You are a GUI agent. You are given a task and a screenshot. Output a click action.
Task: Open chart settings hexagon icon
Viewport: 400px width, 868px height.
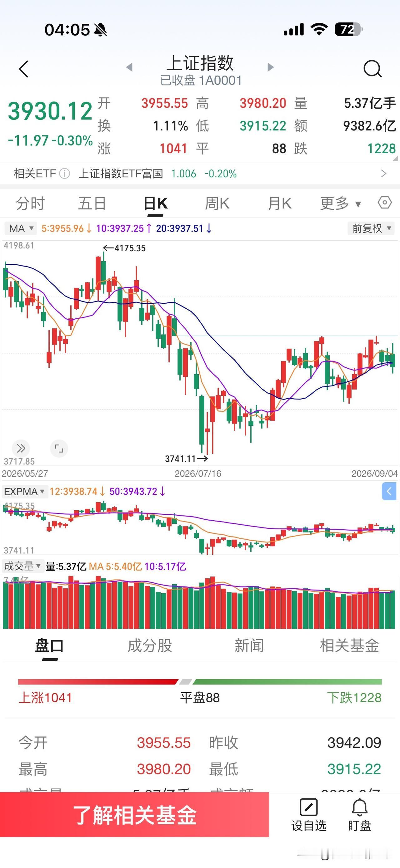tap(384, 203)
